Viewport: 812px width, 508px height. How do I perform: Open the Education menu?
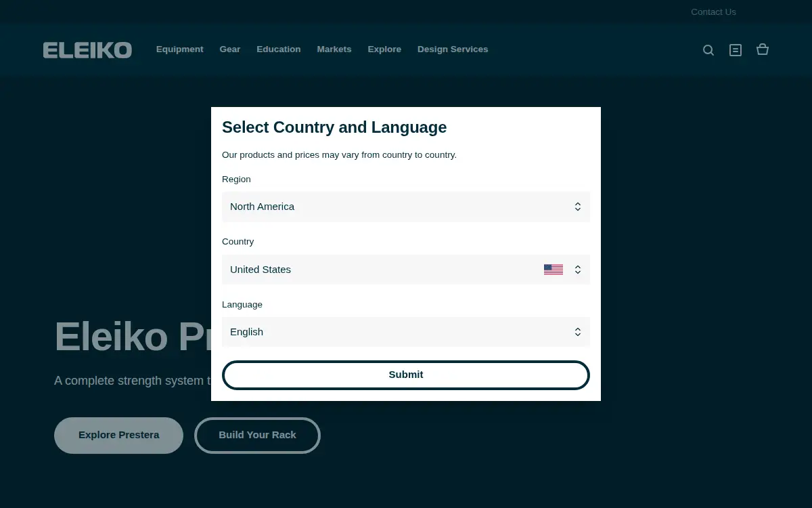point(279,49)
